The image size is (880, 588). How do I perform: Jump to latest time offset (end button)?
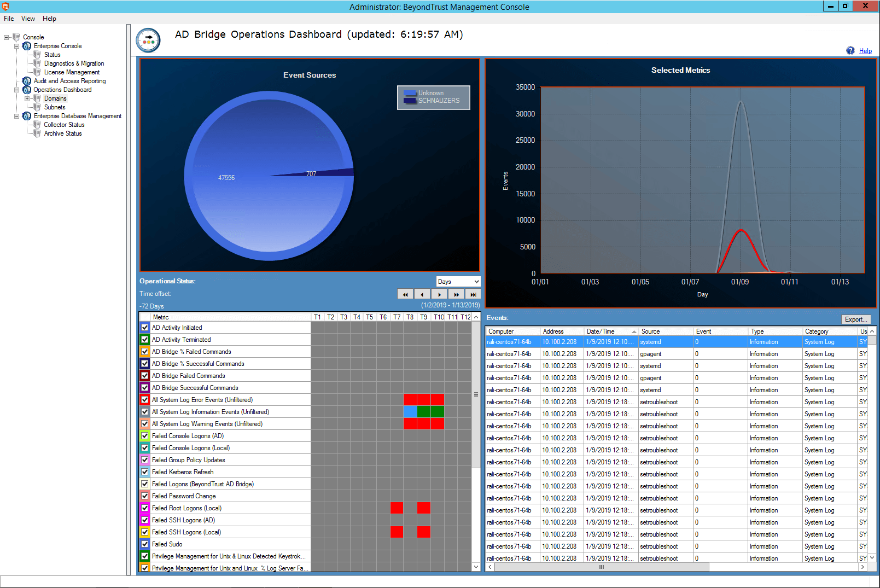pos(473,294)
